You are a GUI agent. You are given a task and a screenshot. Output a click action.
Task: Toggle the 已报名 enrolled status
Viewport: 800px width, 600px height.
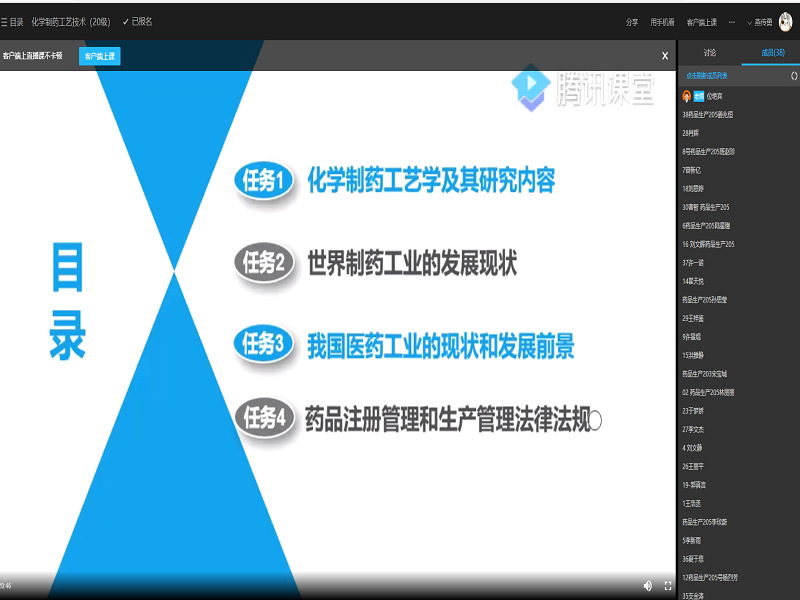point(137,21)
